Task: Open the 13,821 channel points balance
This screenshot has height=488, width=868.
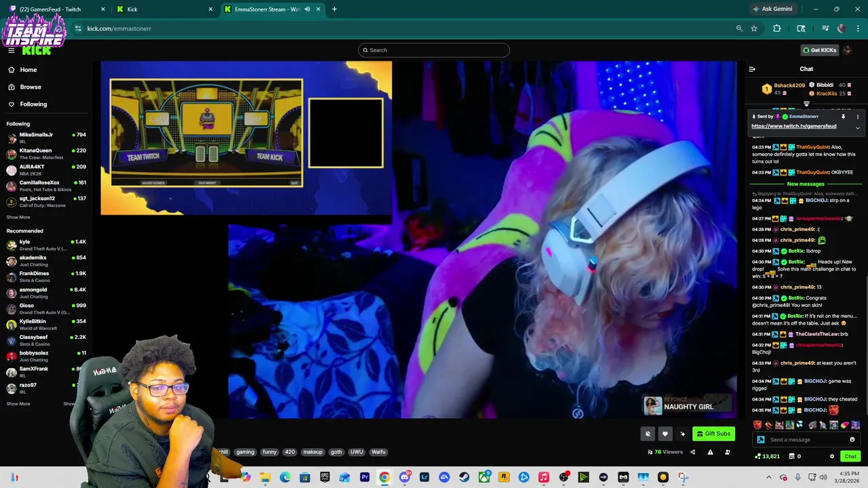Action: pyautogui.click(x=767, y=457)
